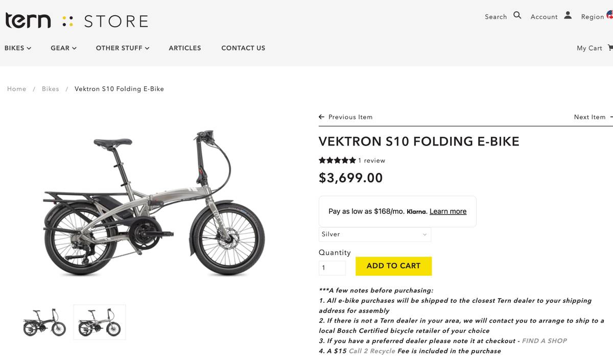Screen dimensions: 613x364
Task: Expand the Gear menu
Action: pyautogui.click(x=63, y=48)
